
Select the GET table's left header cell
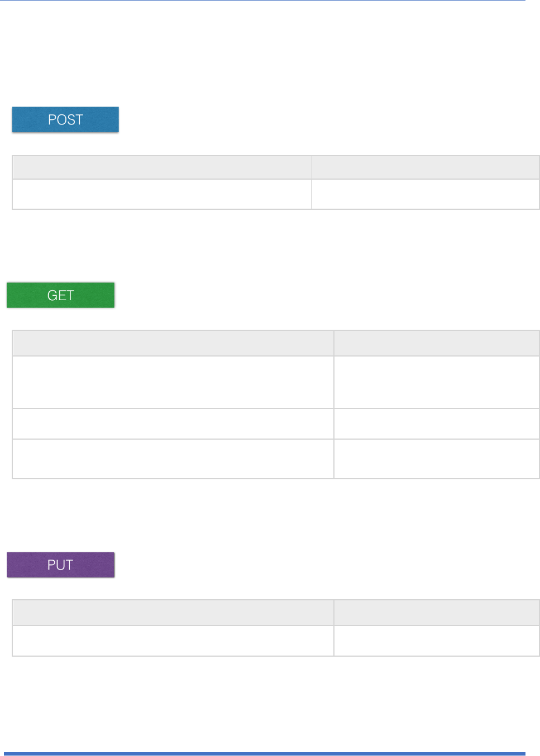point(173,343)
